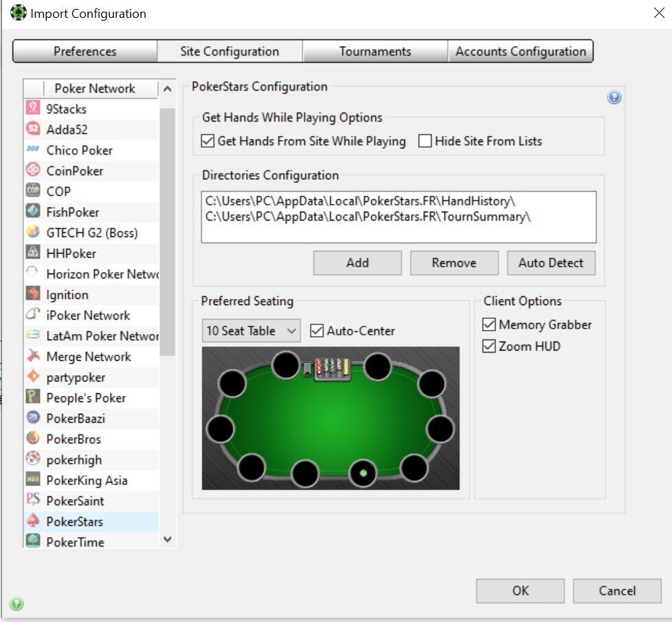Select the TournSummary directory path
Viewport: 672px width, 622px height.
click(368, 216)
